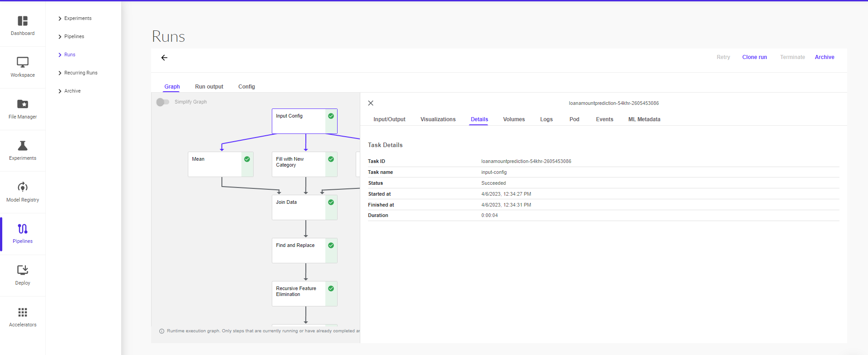
Task: Open the Model Registry icon
Action: (x=23, y=187)
